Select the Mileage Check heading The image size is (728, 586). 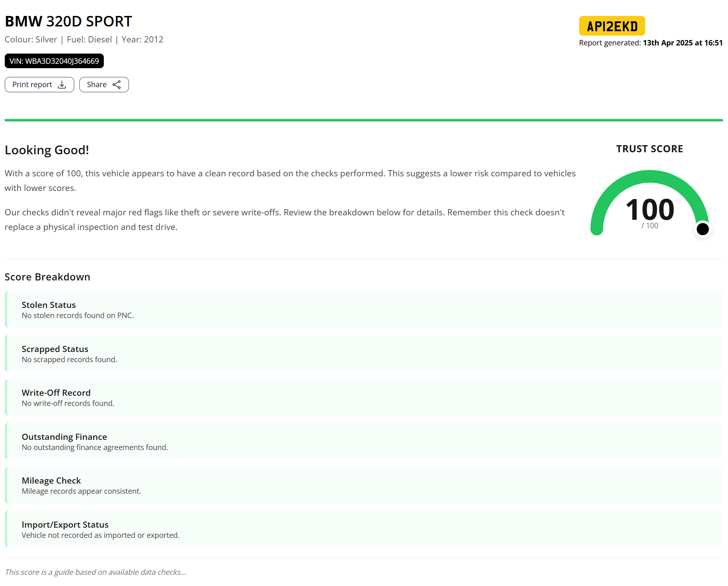pyautogui.click(x=51, y=481)
